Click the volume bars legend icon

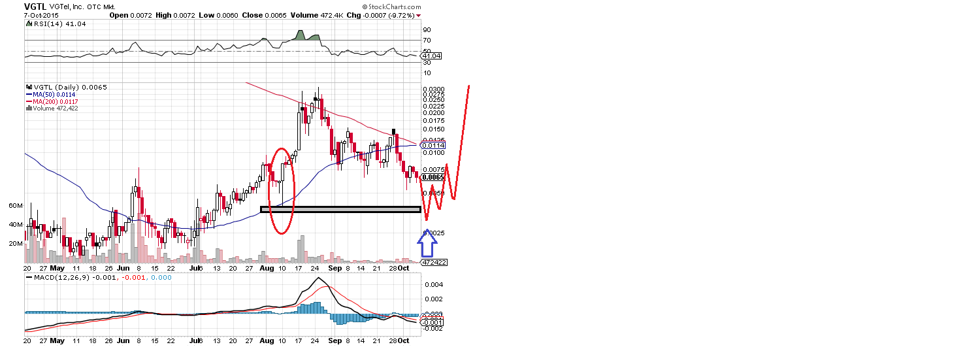[28, 108]
